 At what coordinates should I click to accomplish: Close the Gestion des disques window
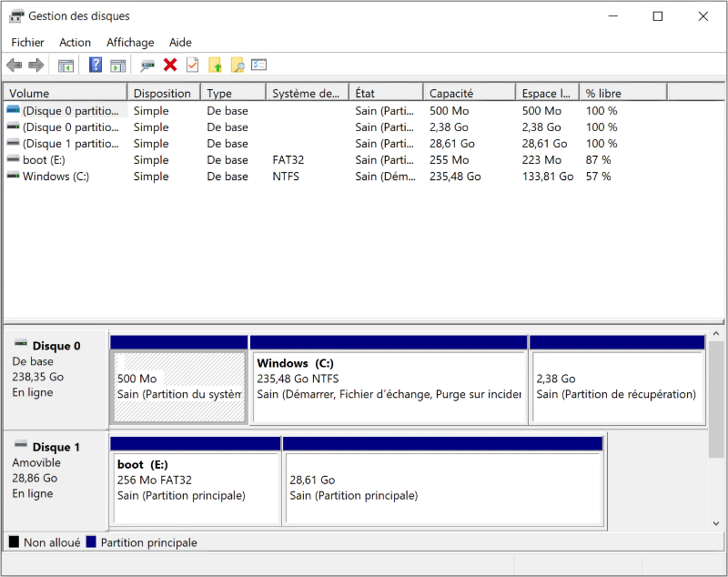point(703,16)
